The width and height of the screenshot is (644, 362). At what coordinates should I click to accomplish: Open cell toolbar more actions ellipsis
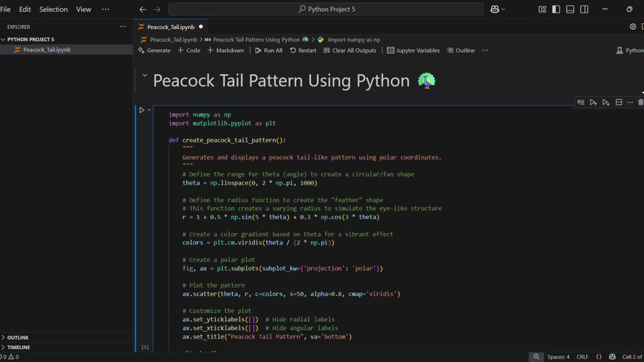(x=629, y=102)
